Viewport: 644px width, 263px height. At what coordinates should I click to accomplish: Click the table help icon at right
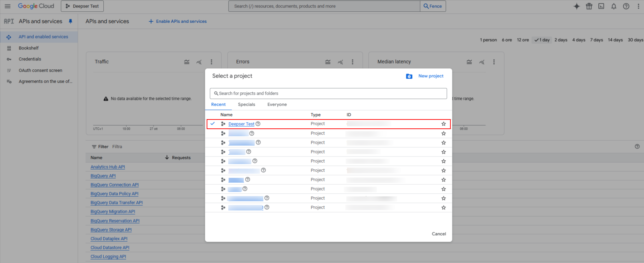tap(637, 147)
